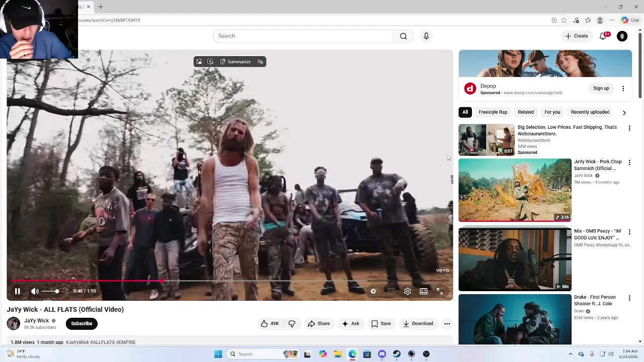Toggle the autoplay switch in the player
Screen dimensions: 644x362
click(x=373, y=291)
